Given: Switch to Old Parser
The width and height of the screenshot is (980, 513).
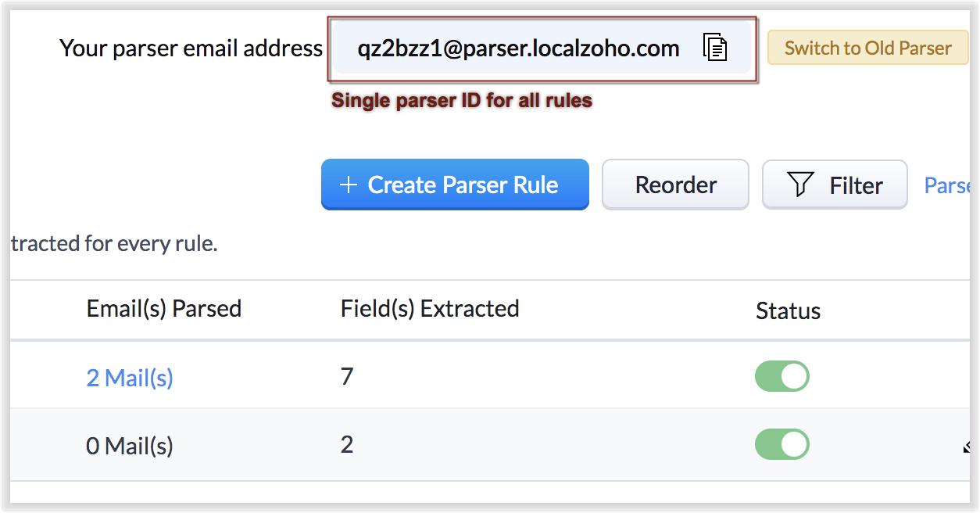Looking at the screenshot, I should coord(867,48).
